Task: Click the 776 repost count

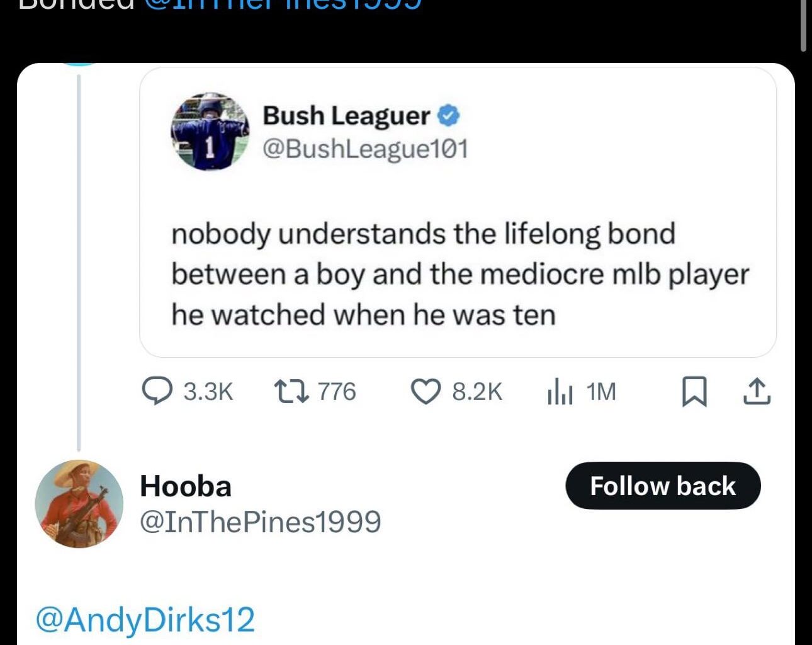Action: pyautogui.click(x=337, y=392)
